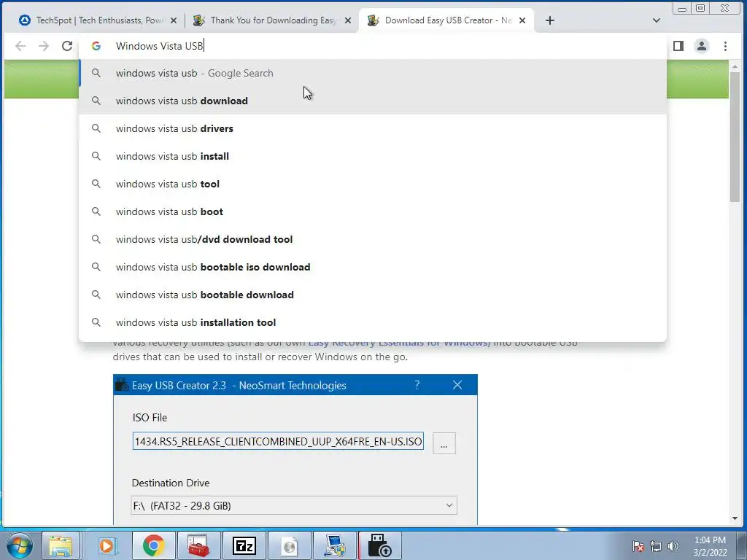This screenshot has width=747, height=560.
Task: Open the user profile avatar icon
Action: [x=701, y=46]
